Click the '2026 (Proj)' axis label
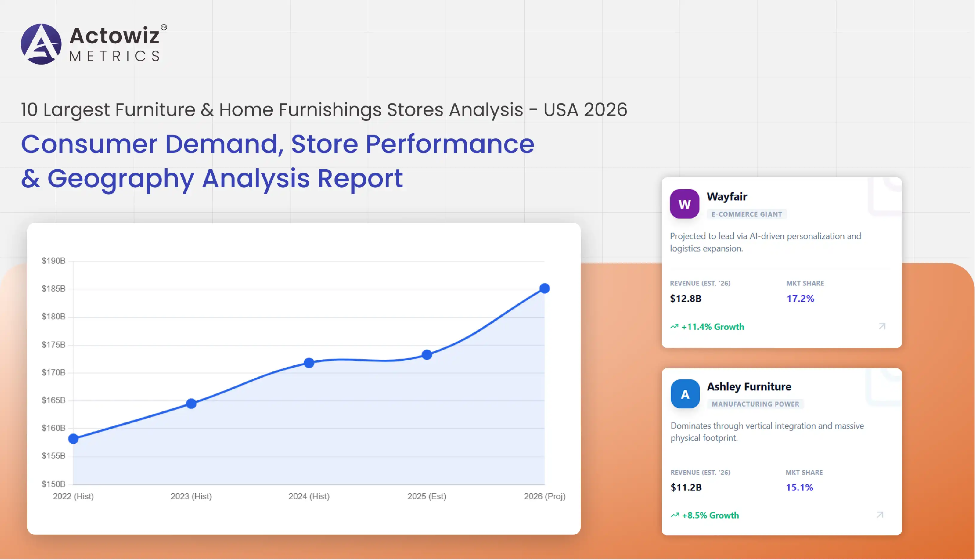This screenshot has height=560, width=975. click(544, 497)
